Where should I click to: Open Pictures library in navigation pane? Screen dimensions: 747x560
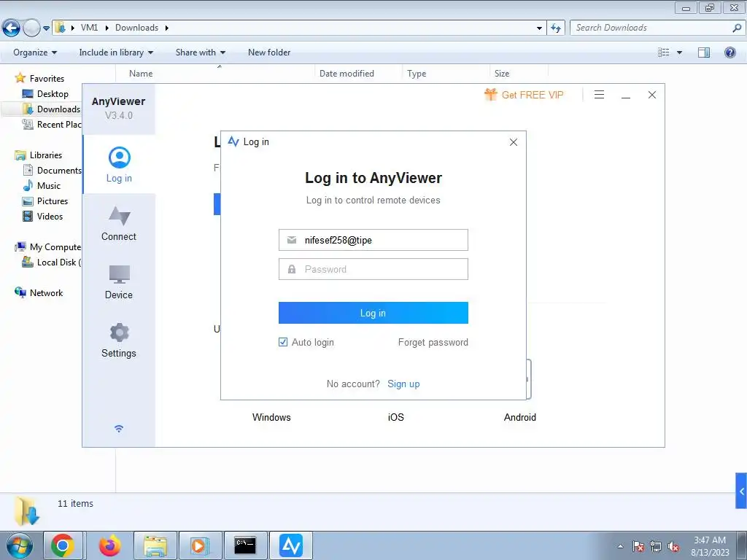(x=53, y=201)
